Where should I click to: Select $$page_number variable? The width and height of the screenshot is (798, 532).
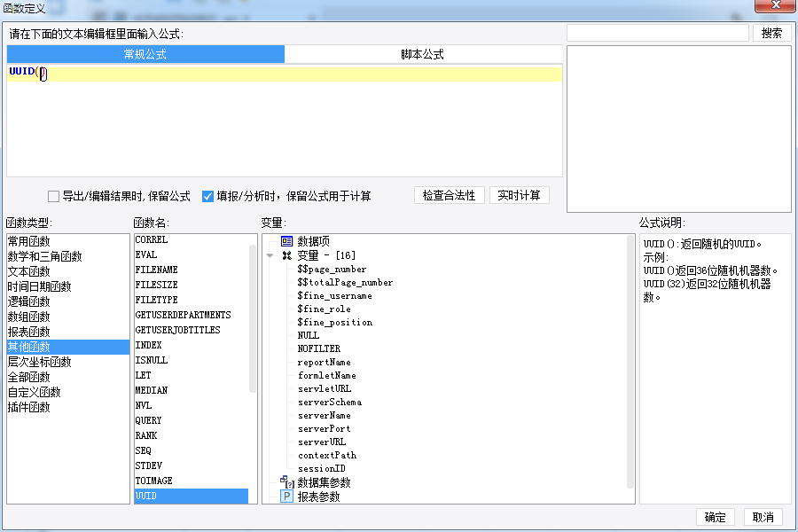pos(332,269)
